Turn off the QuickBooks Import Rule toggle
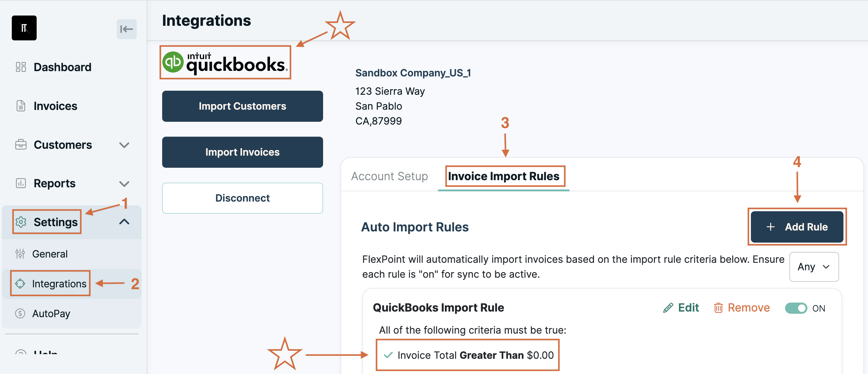The image size is (868, 374). coord(796,308)
